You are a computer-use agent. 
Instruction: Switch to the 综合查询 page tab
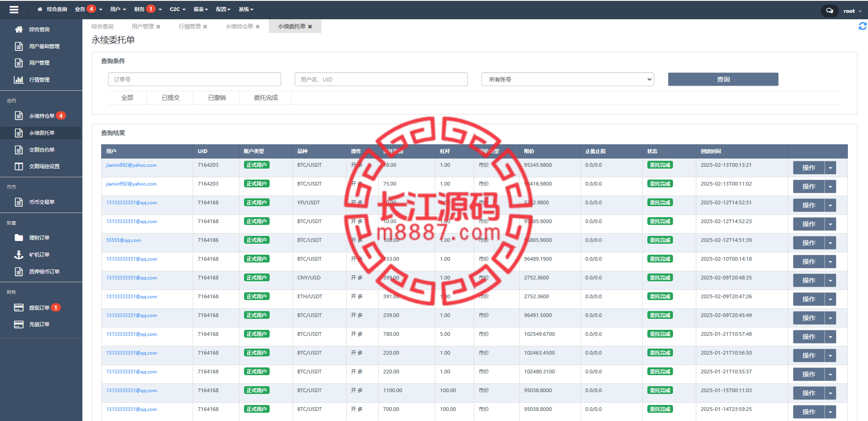click(103, 27)
